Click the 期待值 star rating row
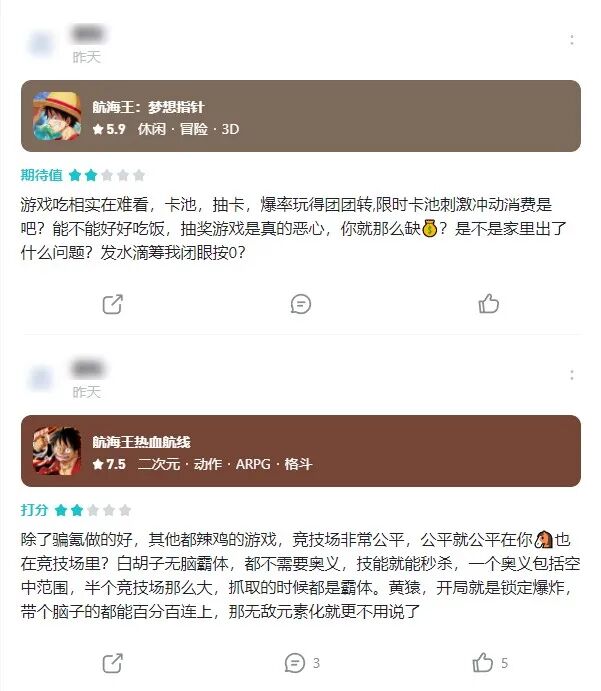 (83, 175)
